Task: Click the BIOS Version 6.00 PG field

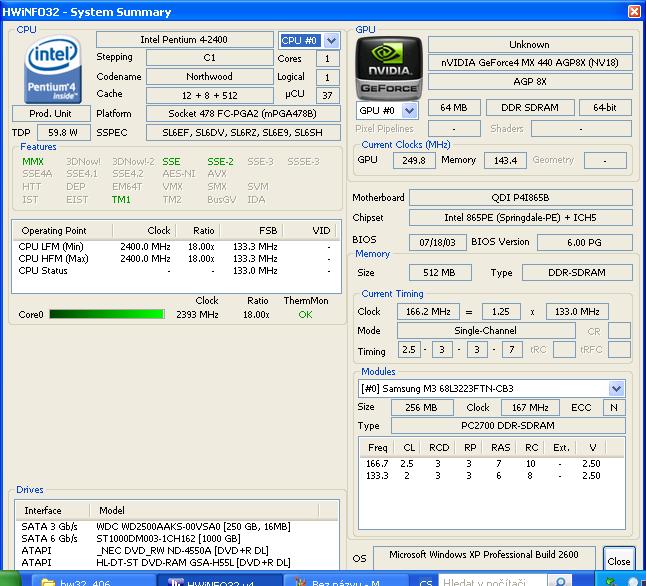Action: [x=585, y=242]
